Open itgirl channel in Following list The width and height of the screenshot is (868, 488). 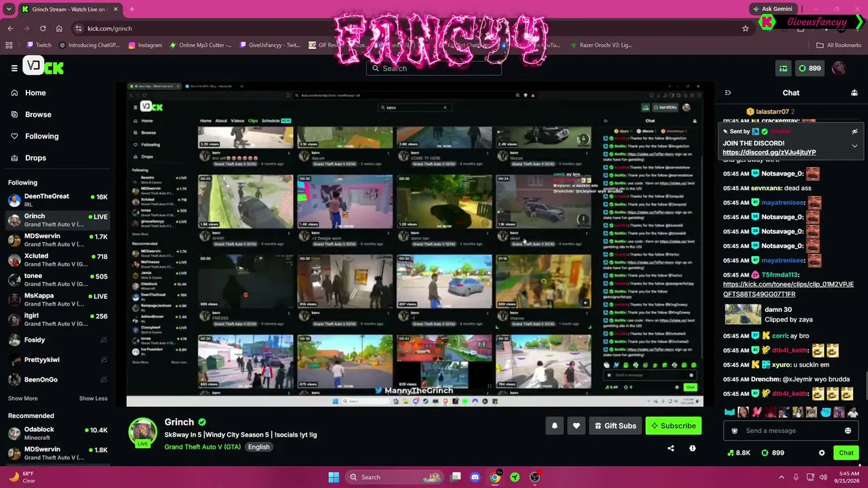point(58,319)
